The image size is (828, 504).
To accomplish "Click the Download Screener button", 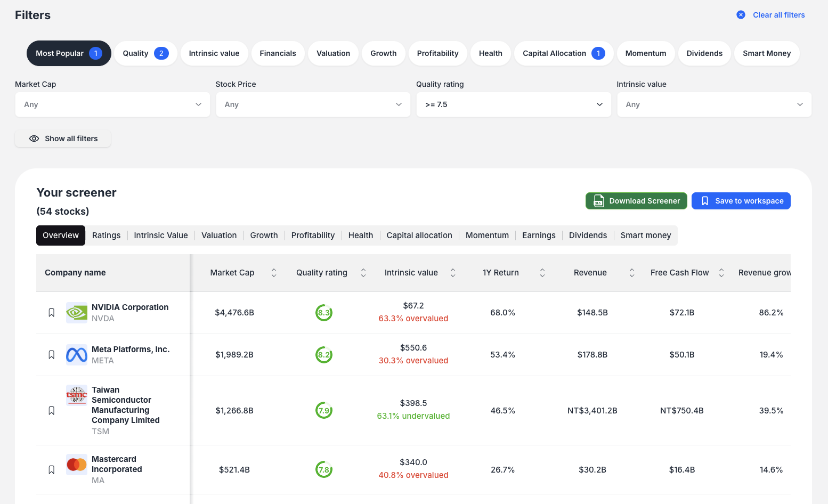I will click(636, 201).
